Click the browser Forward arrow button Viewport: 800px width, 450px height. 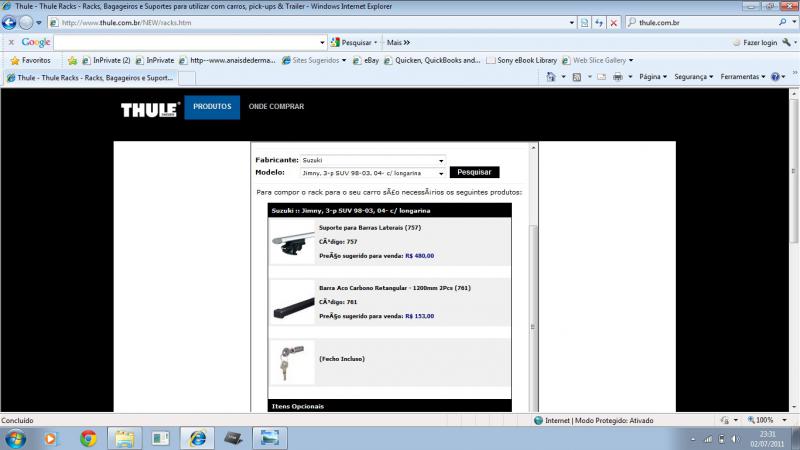point(26,22)
